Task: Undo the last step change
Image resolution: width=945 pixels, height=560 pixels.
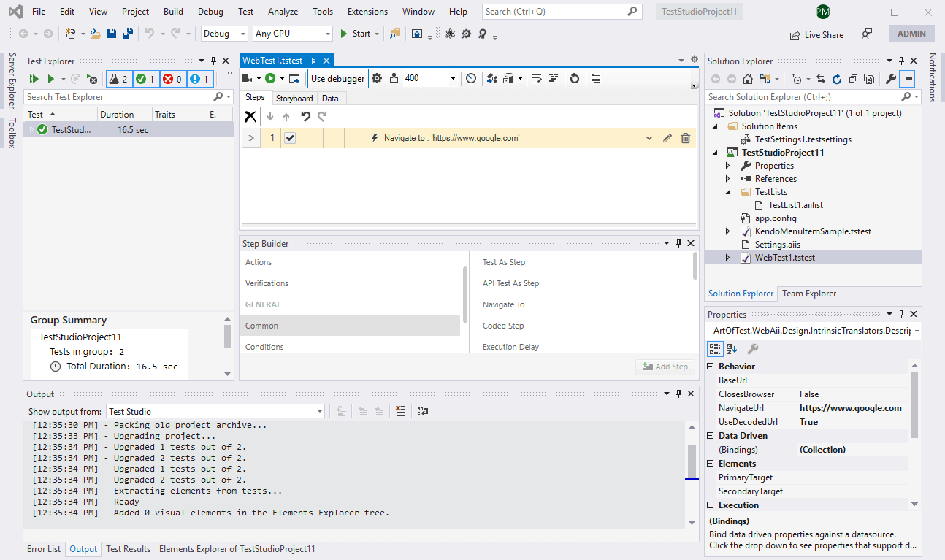Action: (306, 116)
